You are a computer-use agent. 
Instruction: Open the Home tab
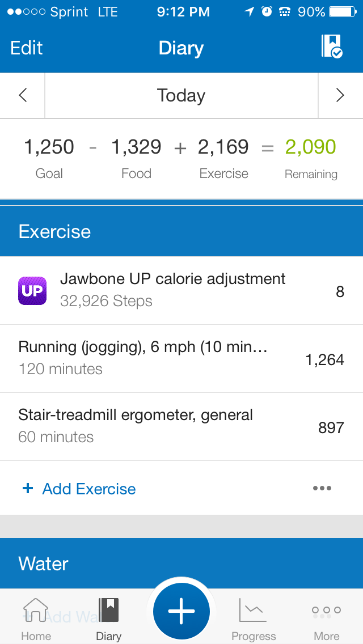click(36, 618)
